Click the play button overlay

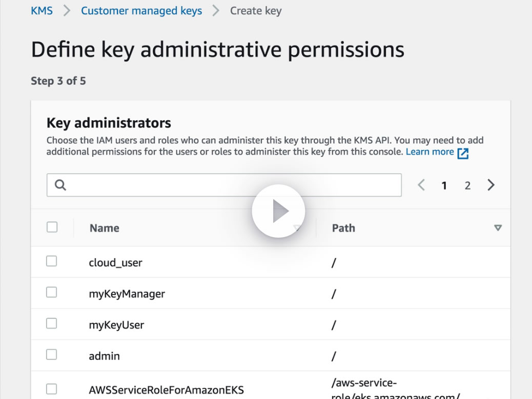(278, 211)
